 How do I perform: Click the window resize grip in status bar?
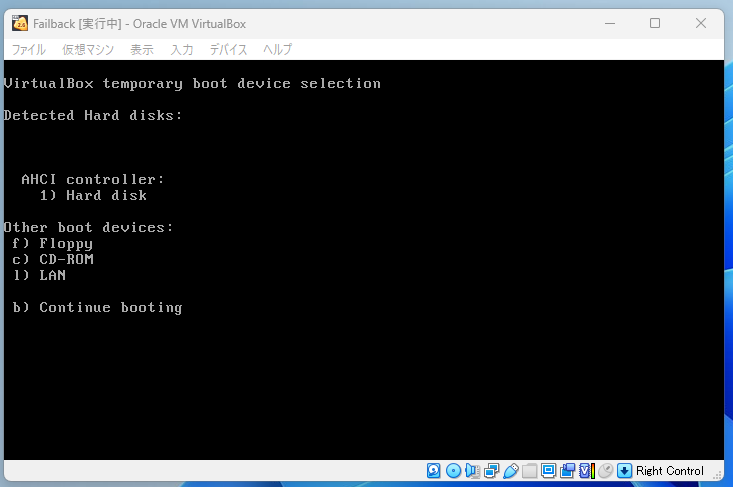pos(718,475)
